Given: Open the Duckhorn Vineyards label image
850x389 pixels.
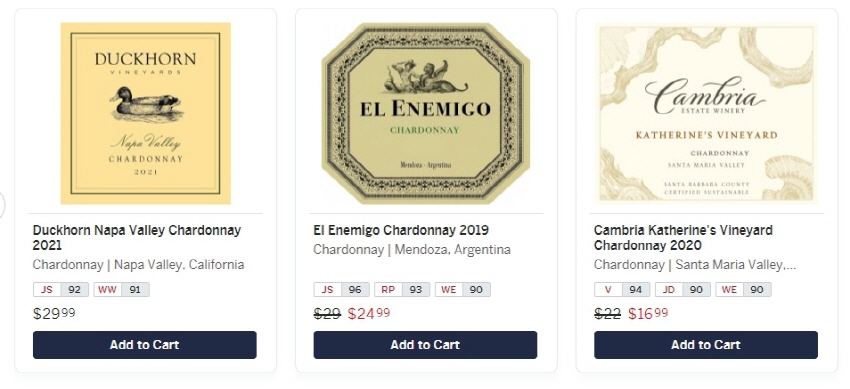Looking at the screenshot, I should click(145, 113).
